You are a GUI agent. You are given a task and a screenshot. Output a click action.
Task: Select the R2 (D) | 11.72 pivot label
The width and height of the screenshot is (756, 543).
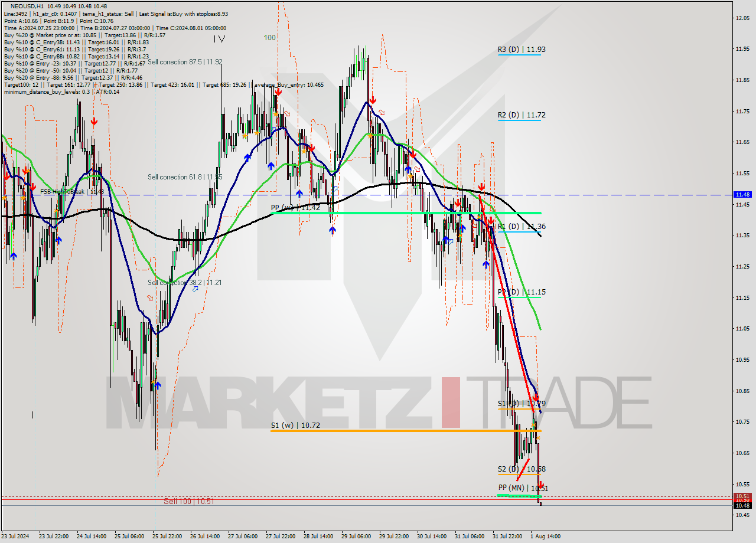pos(522,115)
